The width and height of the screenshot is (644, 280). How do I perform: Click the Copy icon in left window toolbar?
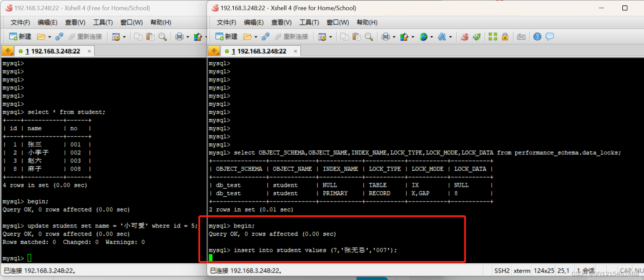pyautogui.click(x=138, y=37)
